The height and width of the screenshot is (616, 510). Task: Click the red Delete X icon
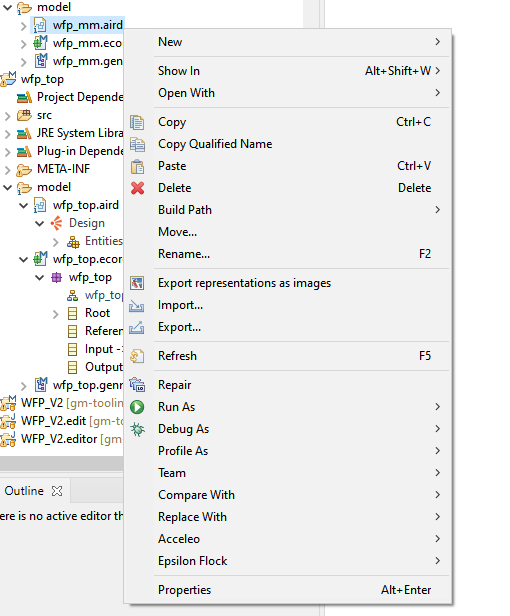coord(137,188)
